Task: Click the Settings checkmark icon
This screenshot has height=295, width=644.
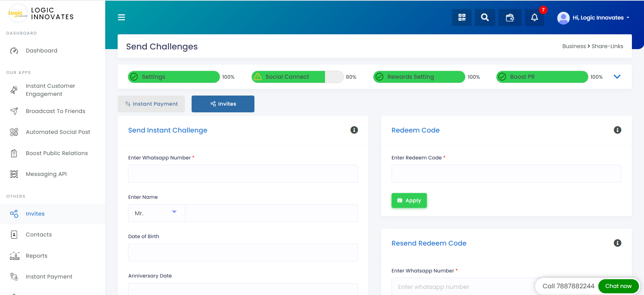Action: click(134, 77)
